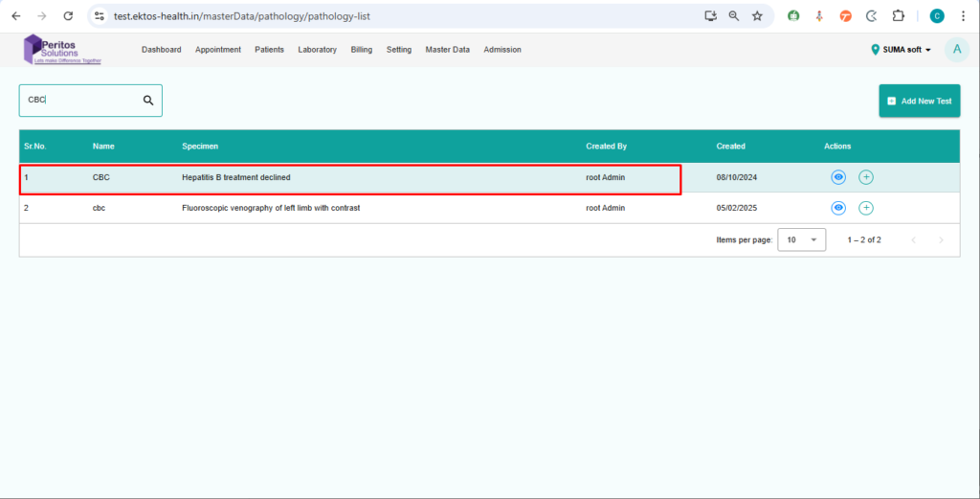Click into the CBC search input field
980x499 pixels.
[81, 100]
